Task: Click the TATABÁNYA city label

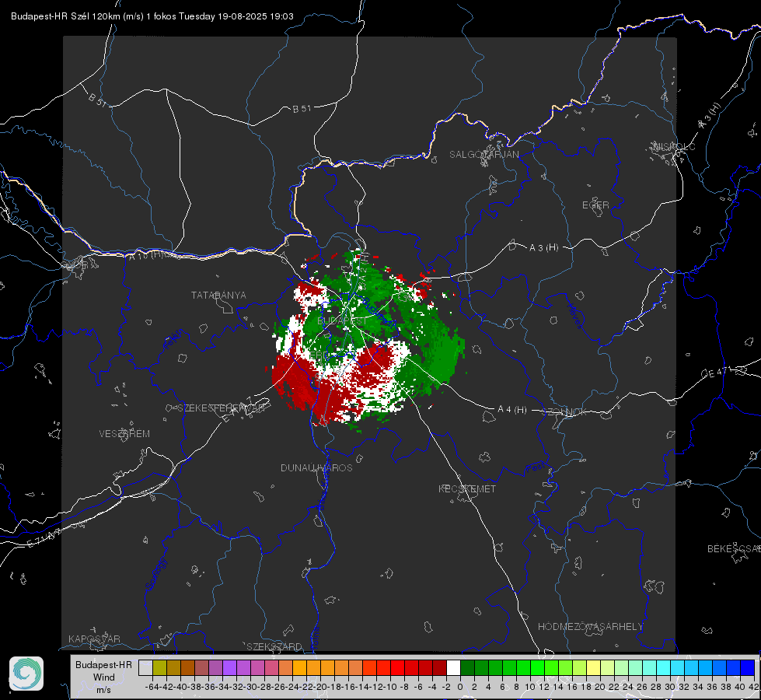Action: point(218,295)
